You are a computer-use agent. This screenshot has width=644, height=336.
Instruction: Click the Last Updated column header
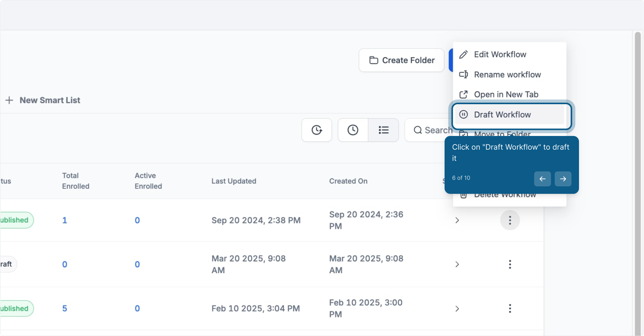(x=234, y=181)
